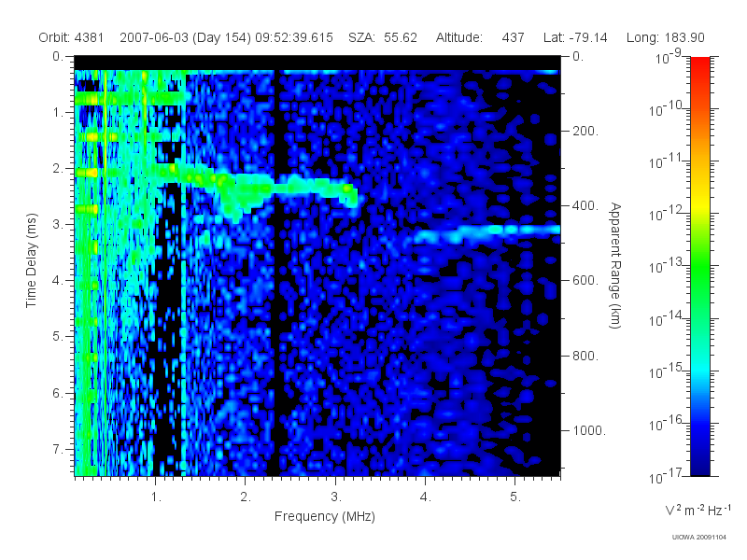747x560 pixels.
Task: Click the 10⁻¹³ colorbar tick label
Action: [667, 266]
